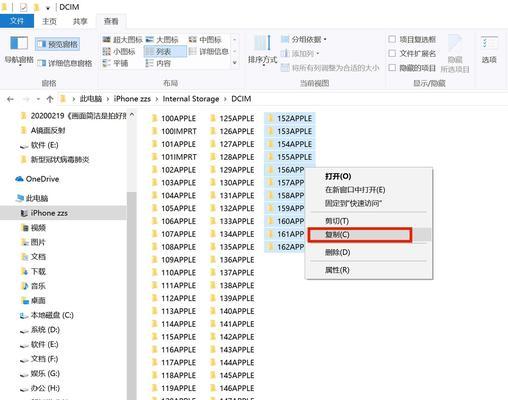Image resolution: width=508 pixels, height=400 pixels.
Task: Open the navigation pane button
Action: [19, 50]
